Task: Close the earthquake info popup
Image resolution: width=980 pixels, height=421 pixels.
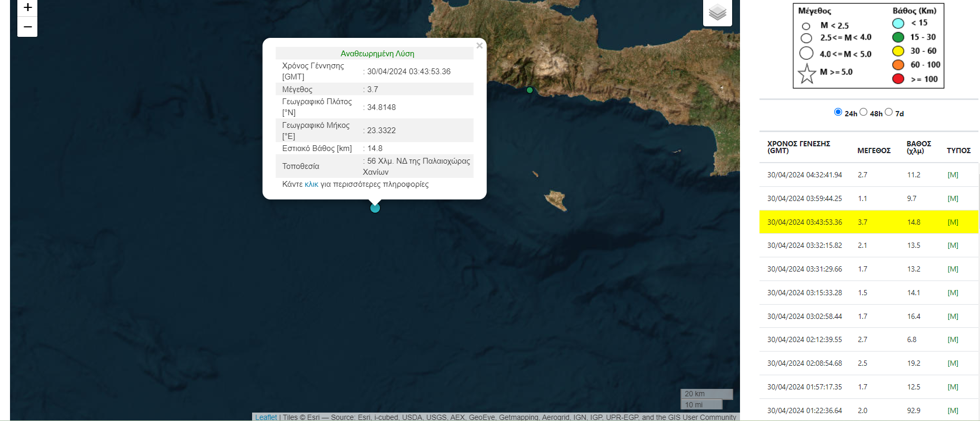Action: click(x=479, y=46)
